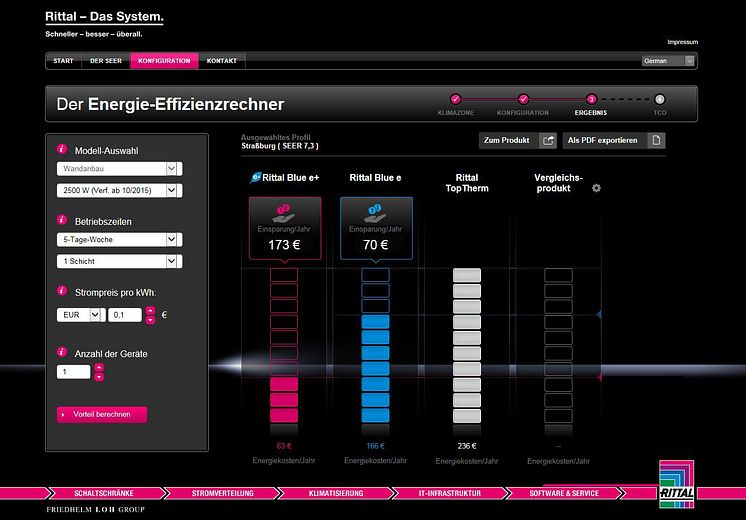Click the 236 € energy cost value

(x=467, y=446)
